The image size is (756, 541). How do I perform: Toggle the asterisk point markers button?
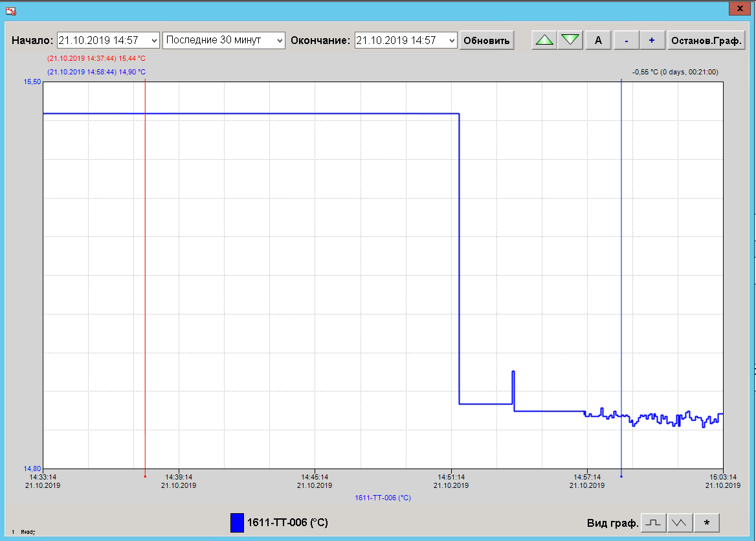[x=707, y=522]
